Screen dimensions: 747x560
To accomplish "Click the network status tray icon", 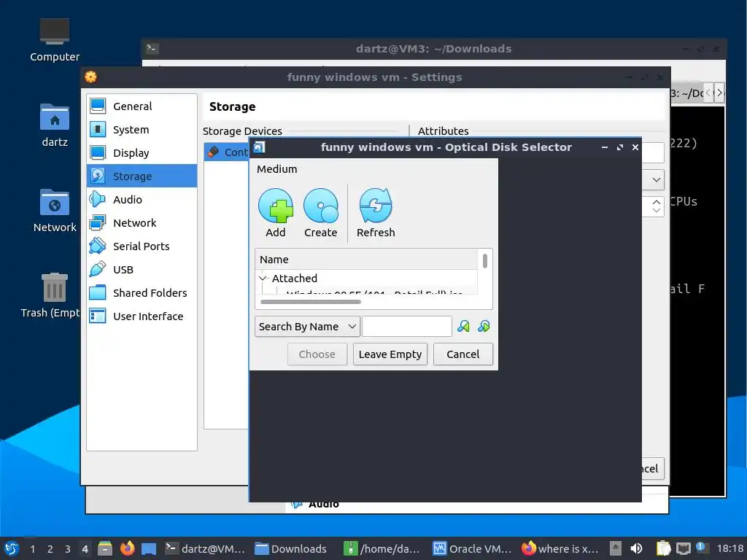I will click(683, 548).
